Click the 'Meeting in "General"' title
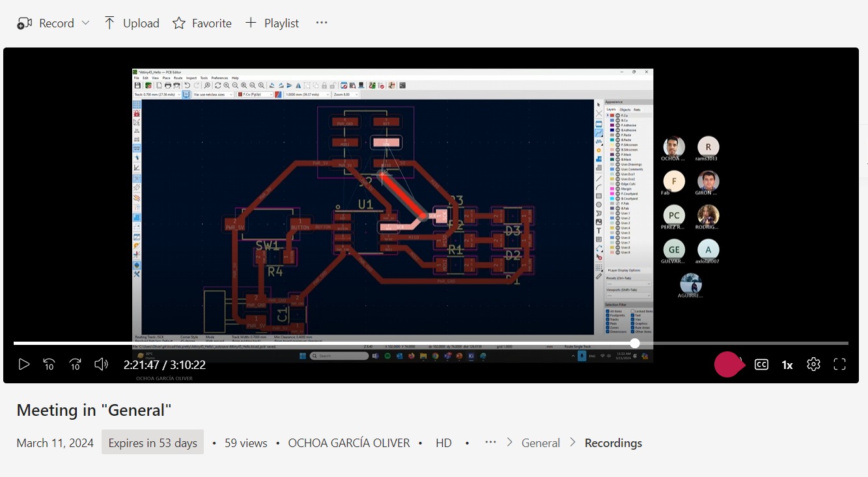 pos(94,410)
